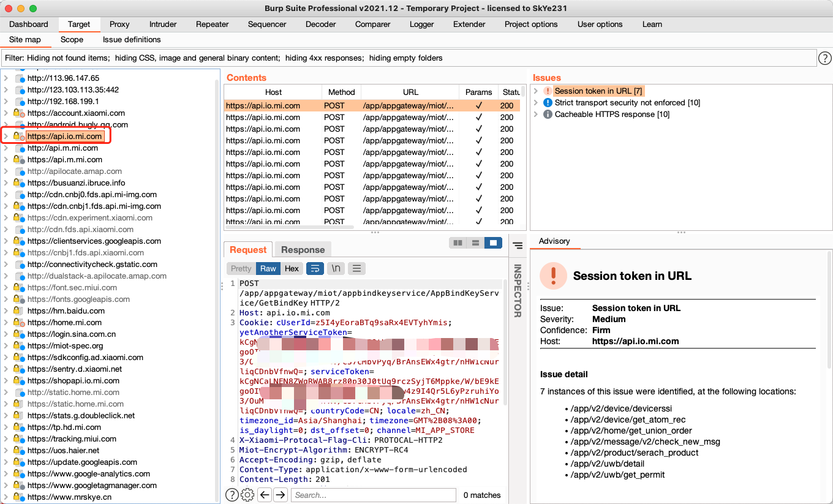The height and width of the screenshot is (504, 833).
Task: Click the site icon for http://api.m.mi.com
Action: click(20, 148)
